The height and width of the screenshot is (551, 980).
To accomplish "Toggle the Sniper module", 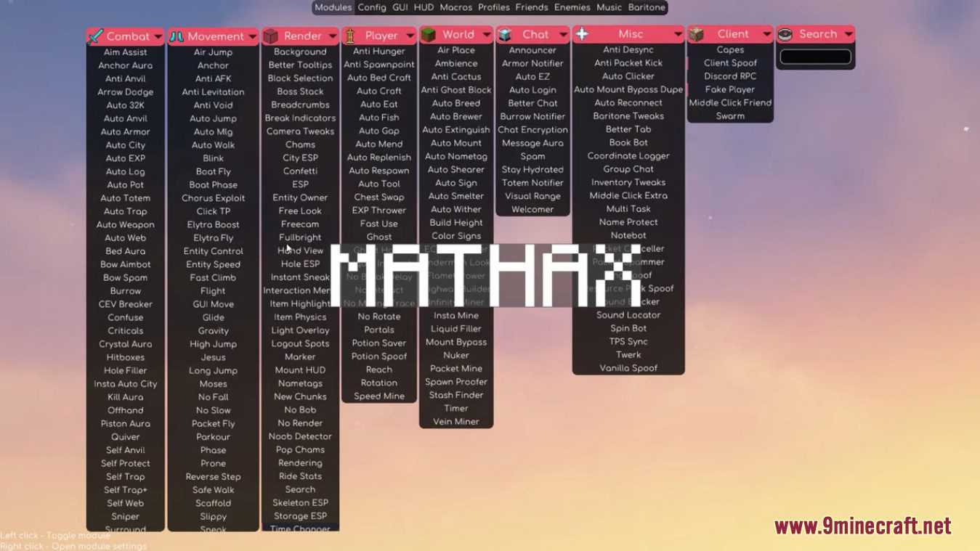I will 126,517.
